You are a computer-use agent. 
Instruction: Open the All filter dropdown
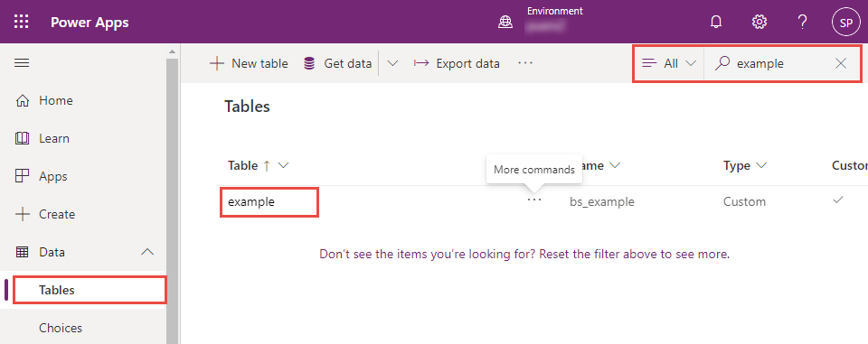click(x=669, y=63)
